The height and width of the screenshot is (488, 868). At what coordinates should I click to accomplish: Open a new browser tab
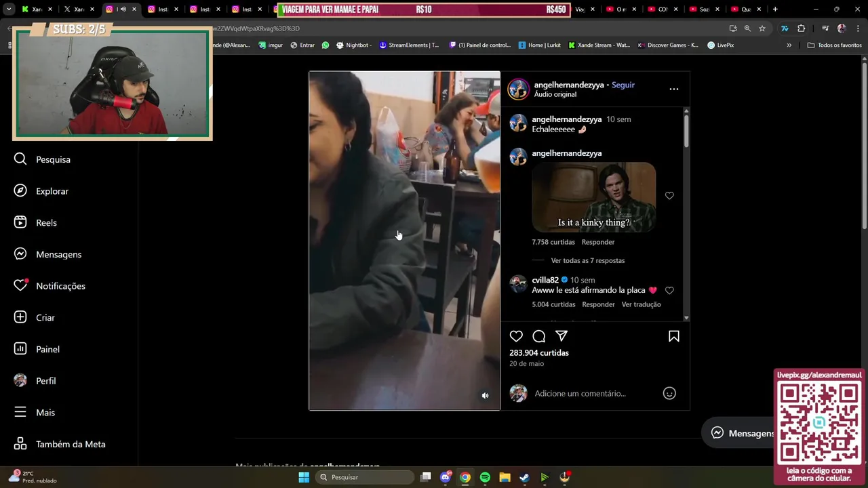tap(775, 9)
